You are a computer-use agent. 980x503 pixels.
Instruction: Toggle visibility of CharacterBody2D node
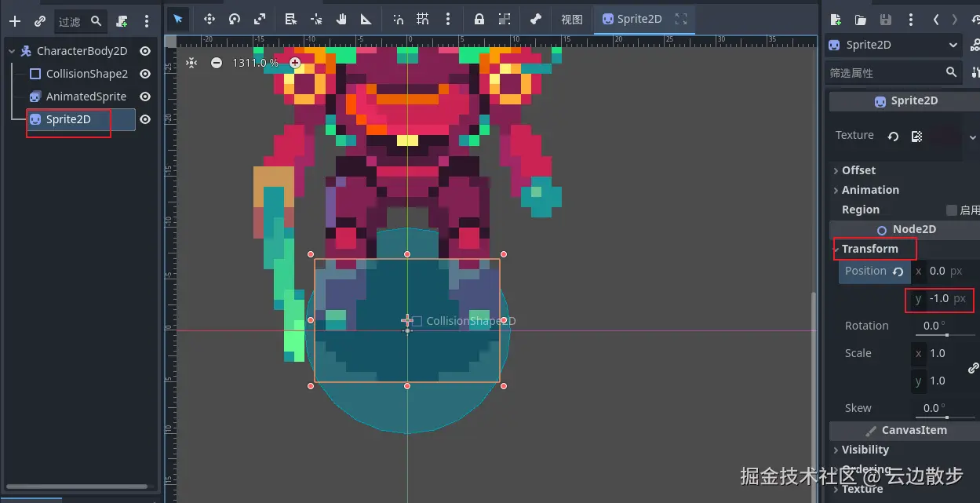(145, 51)
